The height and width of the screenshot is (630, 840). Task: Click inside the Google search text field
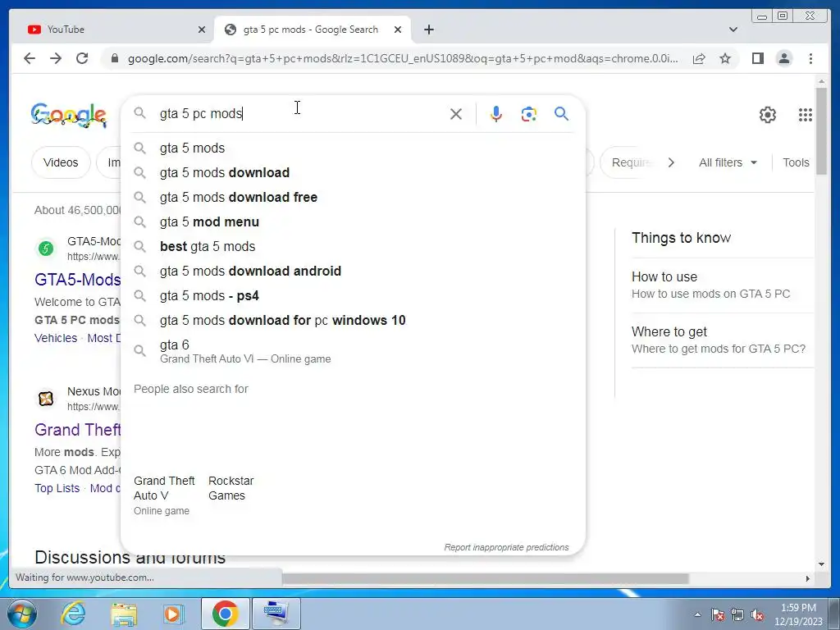tap(300, 113)
